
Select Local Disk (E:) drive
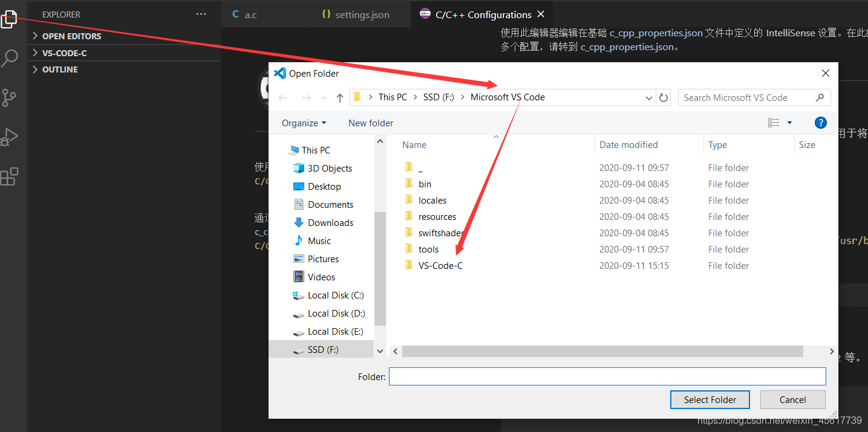336,331
